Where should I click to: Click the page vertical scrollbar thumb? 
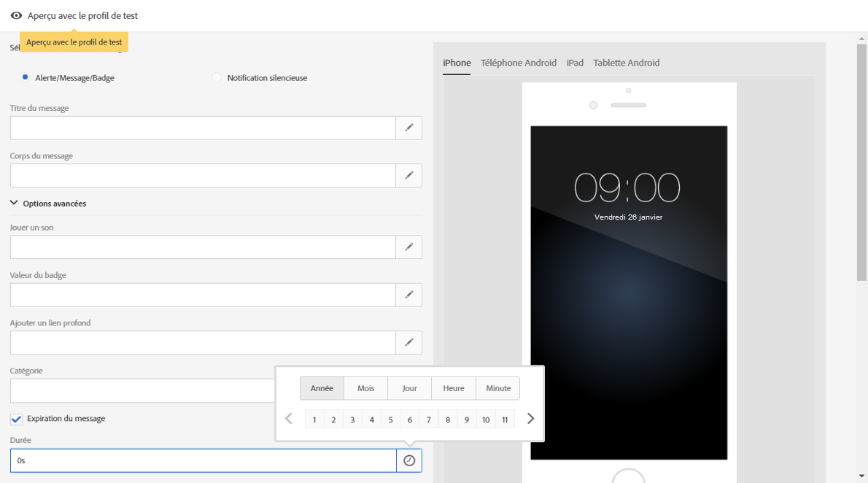coord(861,162)
